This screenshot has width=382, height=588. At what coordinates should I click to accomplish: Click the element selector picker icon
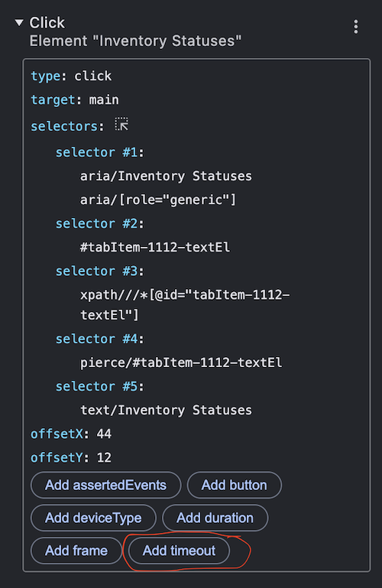click(x=121, y=124)
